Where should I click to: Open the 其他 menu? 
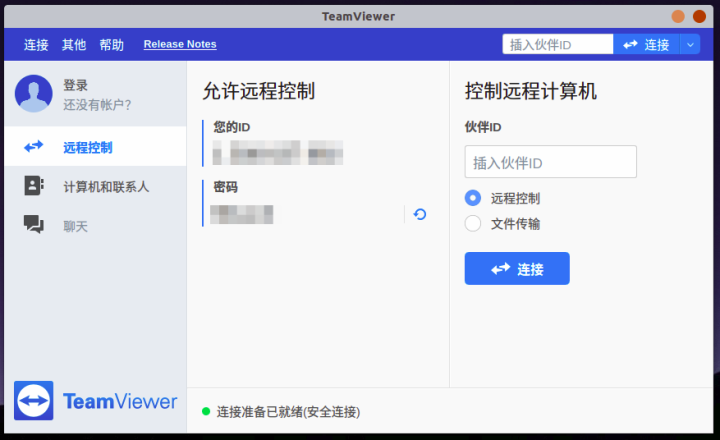(x=74, y=45)
